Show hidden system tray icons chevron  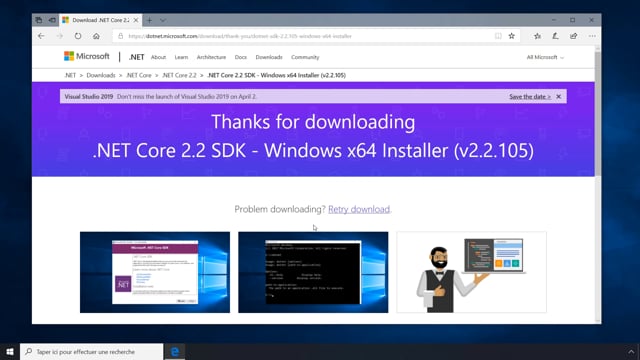pos(631,351)
